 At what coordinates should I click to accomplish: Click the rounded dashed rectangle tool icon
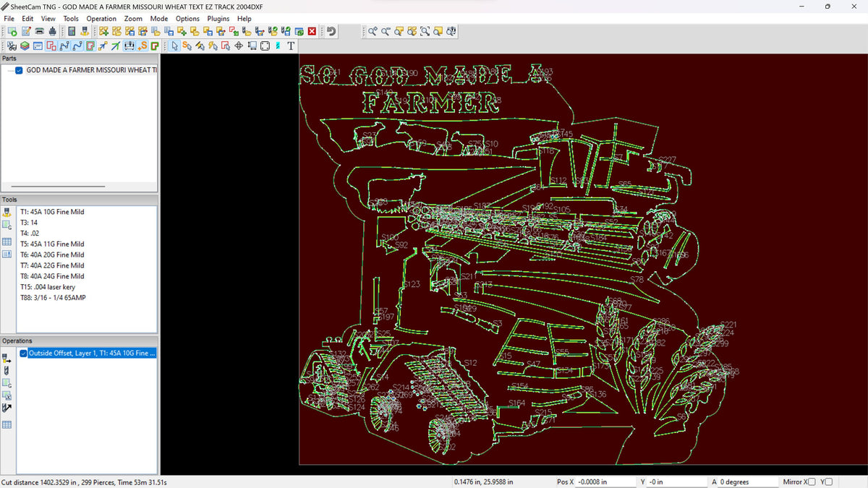point(265,46)
